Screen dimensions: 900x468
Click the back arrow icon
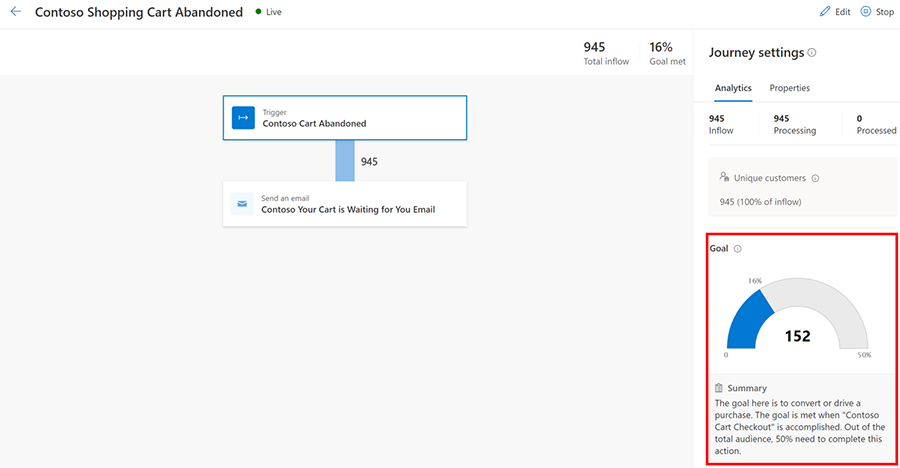(15, 12)
